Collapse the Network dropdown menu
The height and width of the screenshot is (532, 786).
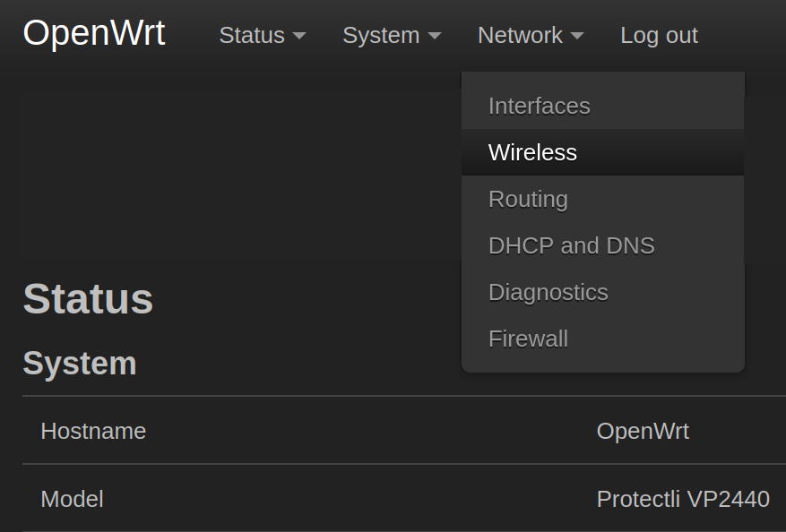530,35
